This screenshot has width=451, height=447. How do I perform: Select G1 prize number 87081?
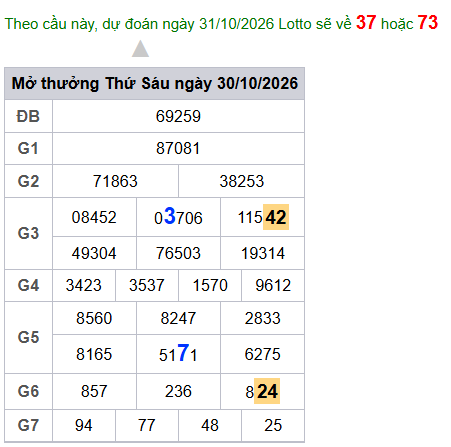(178, 148)
